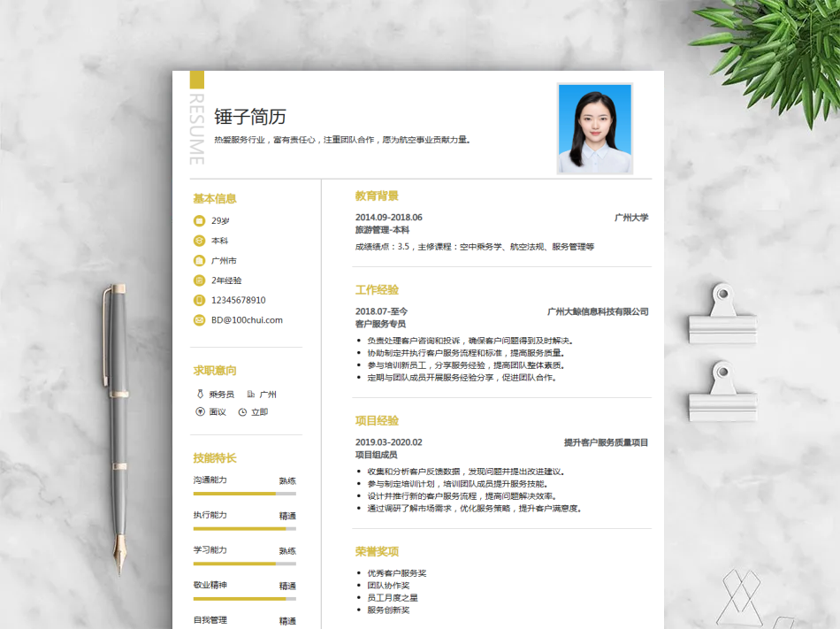Click the date range 2019.03-2020.02
840x629 pixels.
(x=389, y=442)
